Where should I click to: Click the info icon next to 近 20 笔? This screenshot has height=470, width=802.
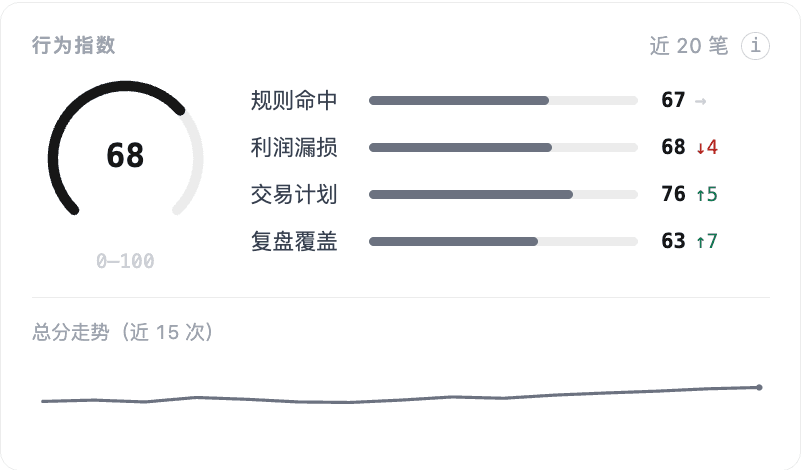[x=755, y=46]
